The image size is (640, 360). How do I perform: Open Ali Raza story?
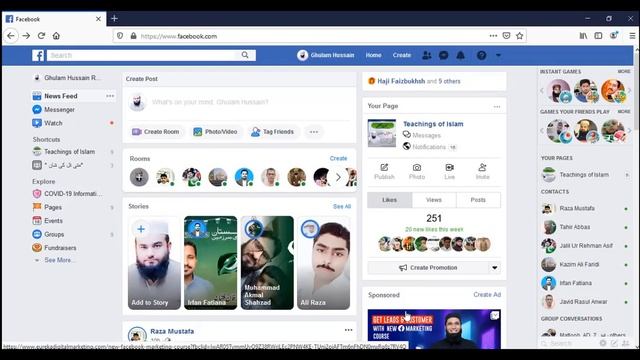(x=323, y=263)
